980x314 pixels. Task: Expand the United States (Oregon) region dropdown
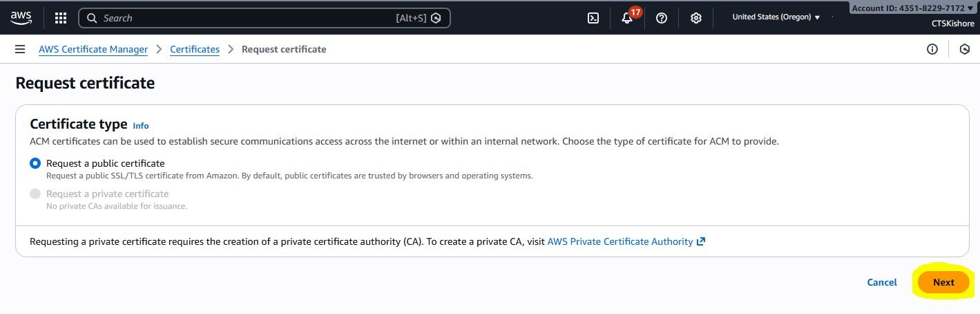[776, 17]
